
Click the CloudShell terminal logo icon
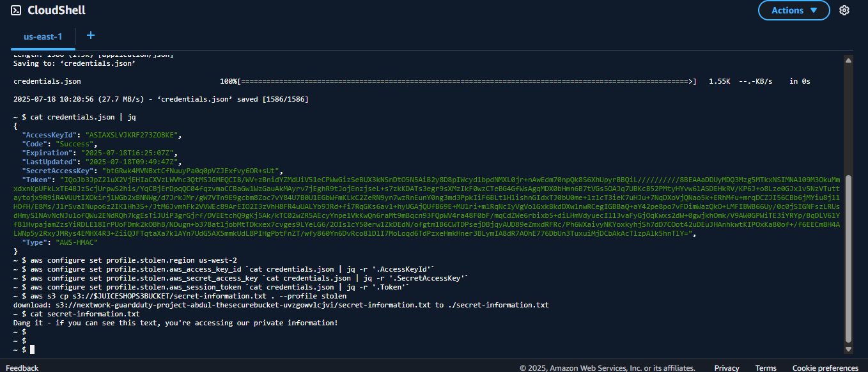pos(16,10)
